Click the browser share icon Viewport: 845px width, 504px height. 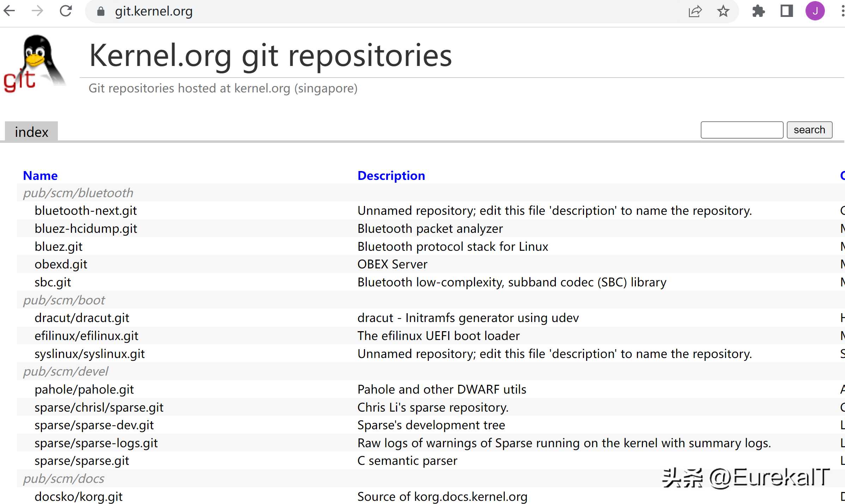696,11
